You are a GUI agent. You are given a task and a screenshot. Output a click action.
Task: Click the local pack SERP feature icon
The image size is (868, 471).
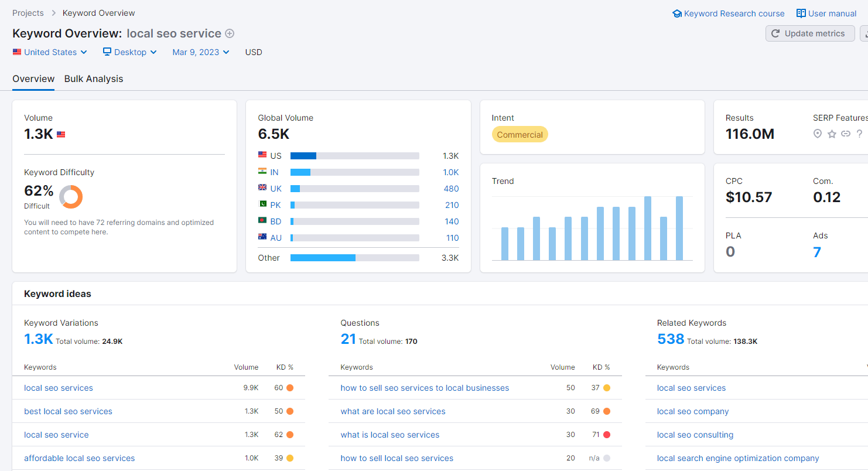pos(818,134)
